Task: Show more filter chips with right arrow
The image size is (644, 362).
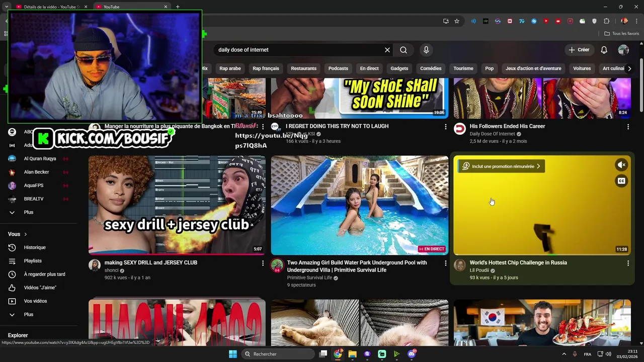Action: click(629, 68)
